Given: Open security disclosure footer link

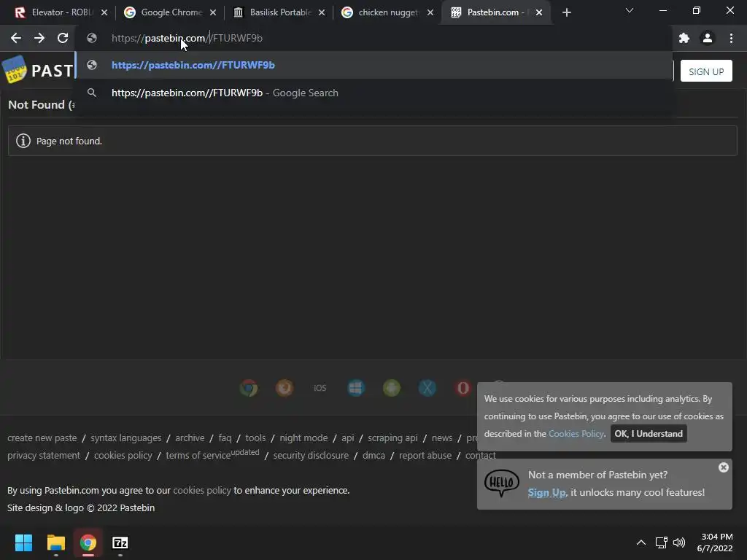Looking at the screenshot, I should pos(311,456).
